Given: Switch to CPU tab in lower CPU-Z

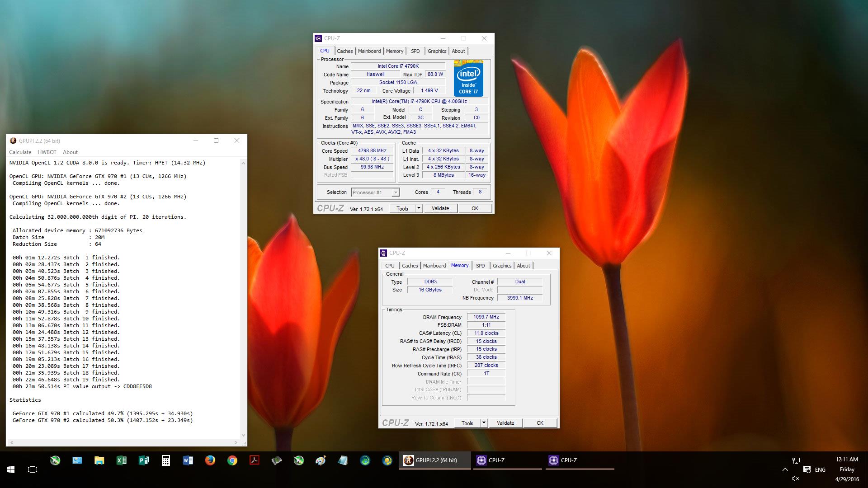Looking at the screenshot, I should (x=390, y=266).
